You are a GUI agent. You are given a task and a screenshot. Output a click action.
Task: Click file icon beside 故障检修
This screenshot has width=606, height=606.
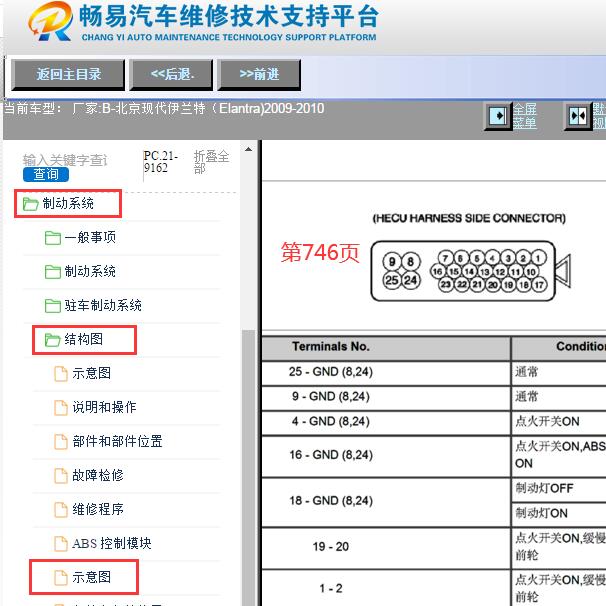tap(61, 475)
